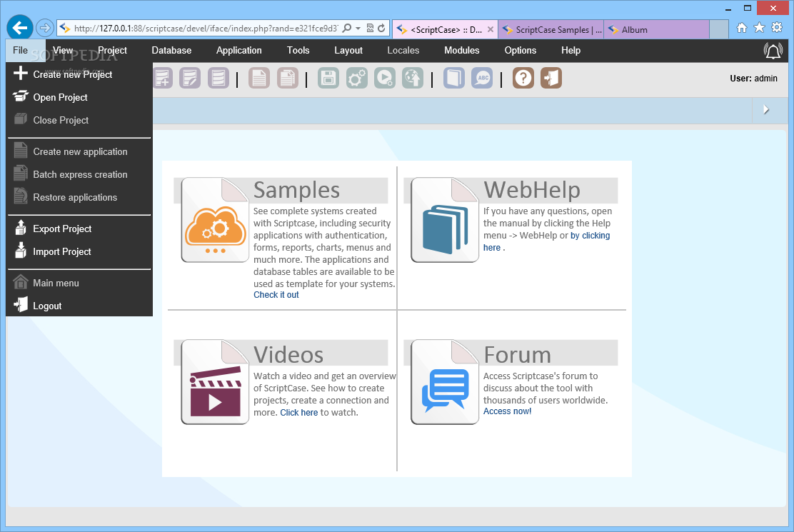The image size is (794, 532).
Task: Click the generate source gears toolbar icon
Action: click(356, 78)
